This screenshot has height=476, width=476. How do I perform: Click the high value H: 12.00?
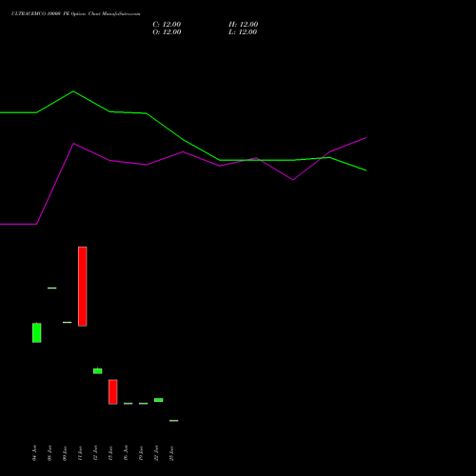[x=243, y=25]
